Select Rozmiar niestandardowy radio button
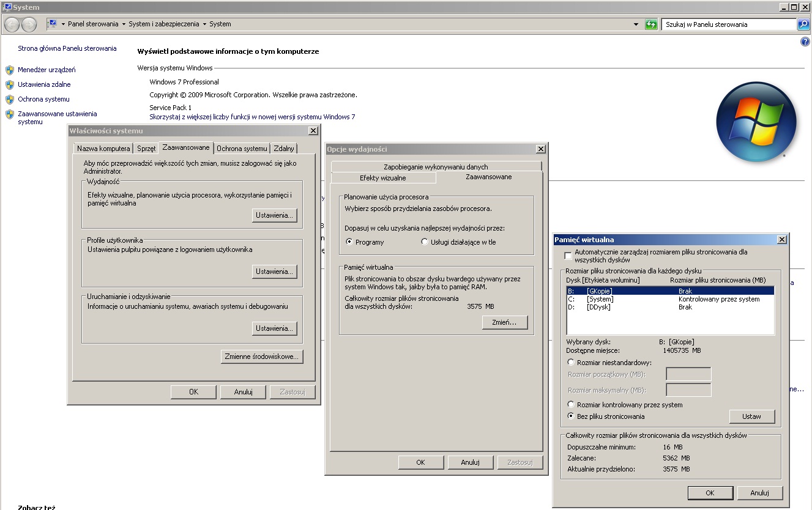 click(x=571, y=363)
